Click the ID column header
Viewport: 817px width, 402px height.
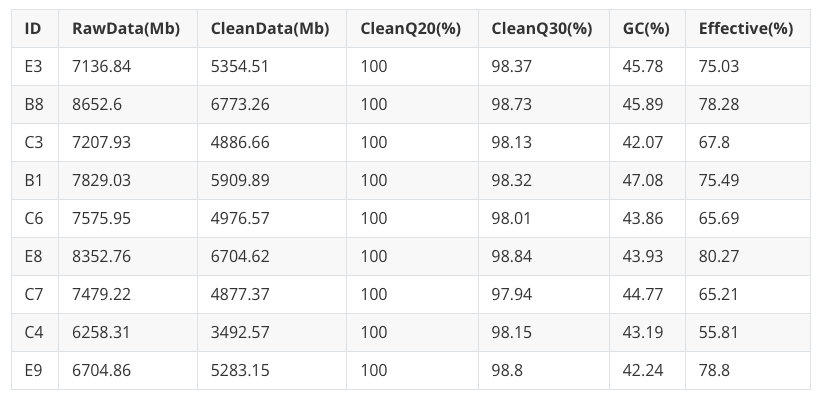[x=33, y=28]
